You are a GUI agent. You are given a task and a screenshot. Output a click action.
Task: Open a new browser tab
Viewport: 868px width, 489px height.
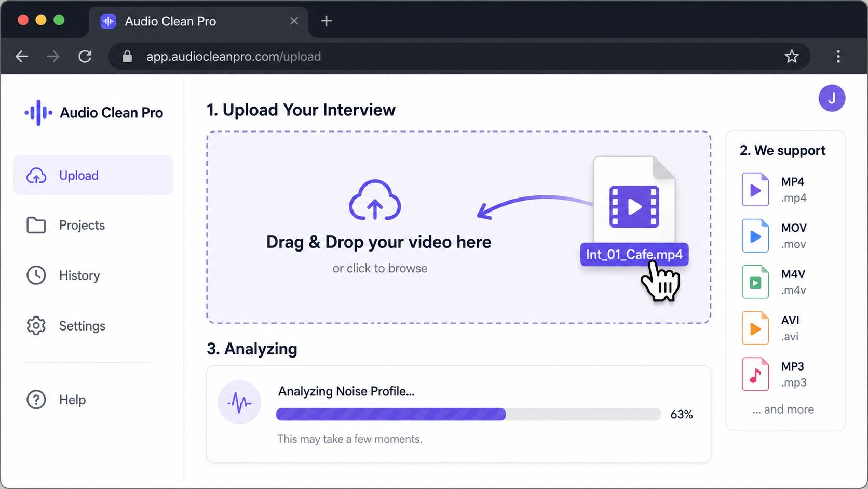(x=326, y=21)
